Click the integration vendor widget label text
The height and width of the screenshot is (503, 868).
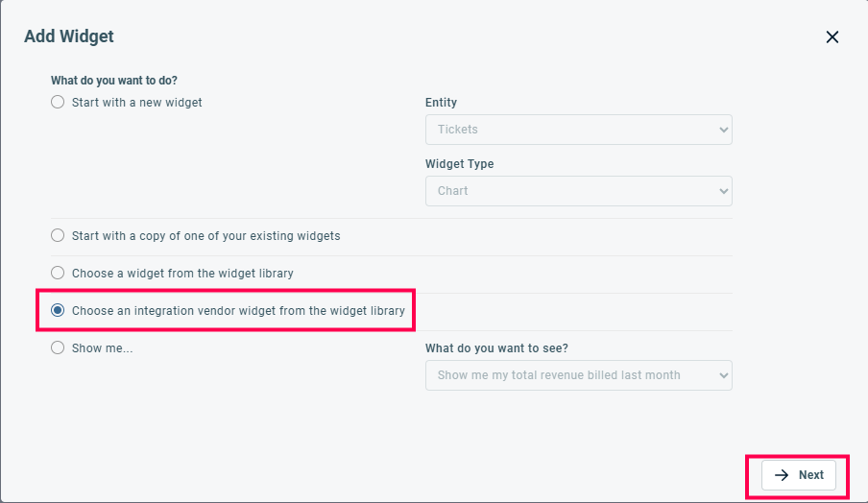(x=238, y=310)
